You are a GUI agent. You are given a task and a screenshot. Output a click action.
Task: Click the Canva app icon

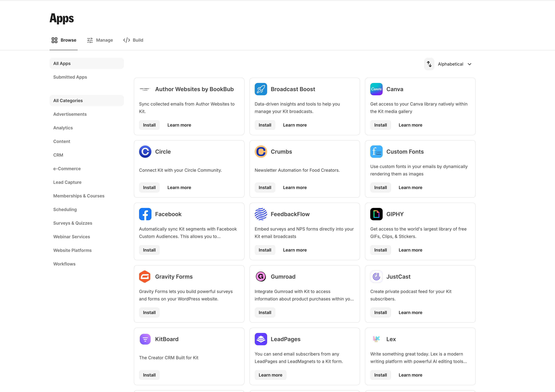pos(376,89)
